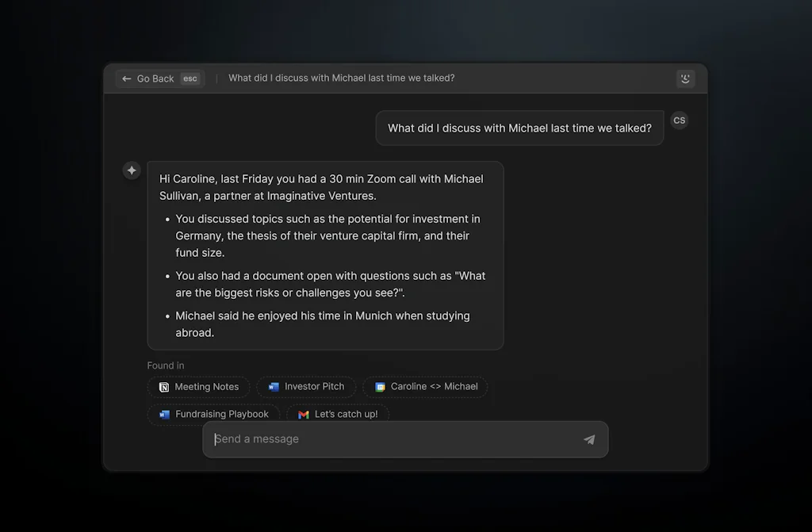
Task: Click the CS avatar badge
Action: 679,120
